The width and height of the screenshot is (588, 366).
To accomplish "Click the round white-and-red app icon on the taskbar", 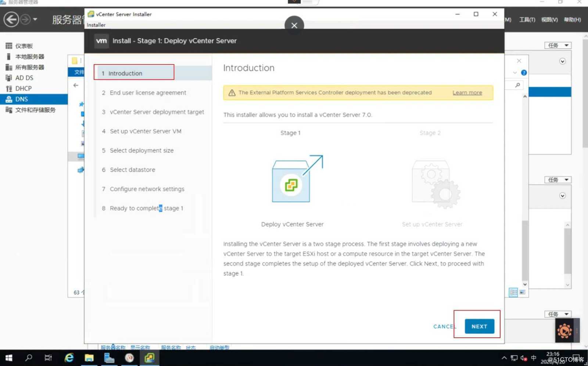I will coord(129,358).
